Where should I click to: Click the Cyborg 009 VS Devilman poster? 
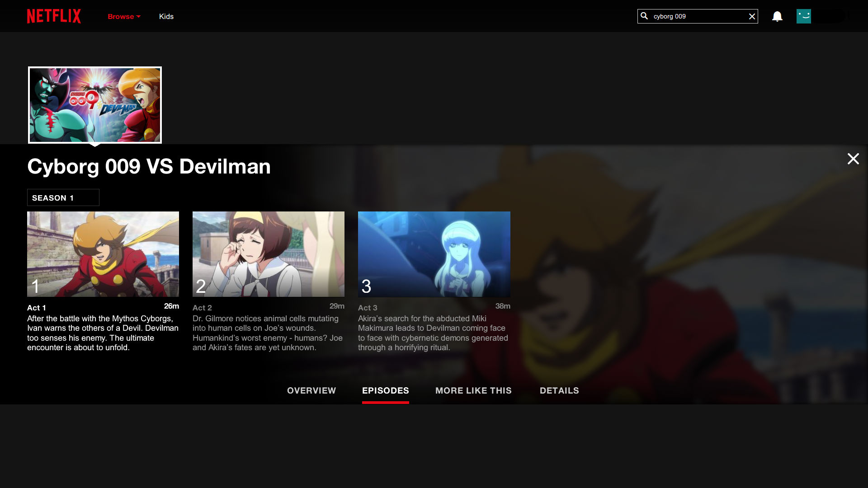95,105
